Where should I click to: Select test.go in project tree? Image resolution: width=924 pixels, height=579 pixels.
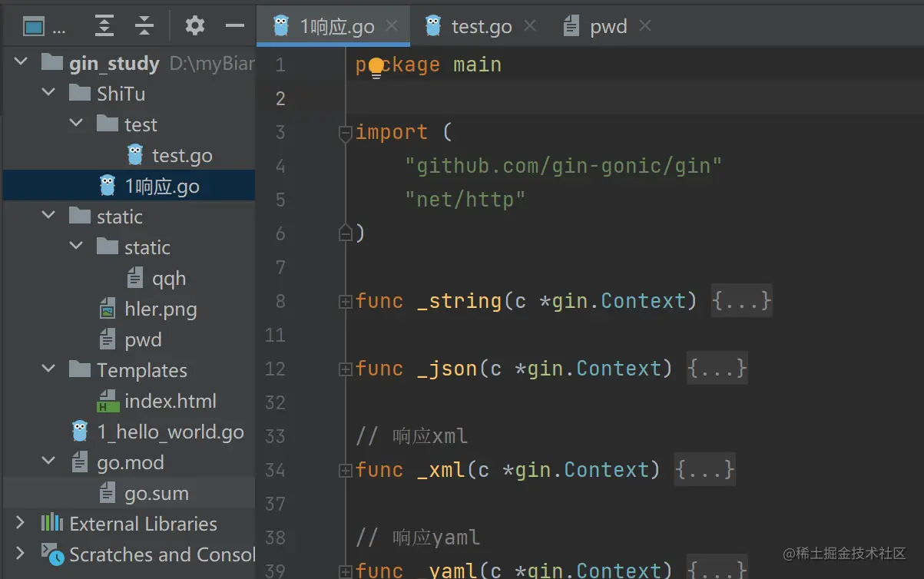(182, 156)
